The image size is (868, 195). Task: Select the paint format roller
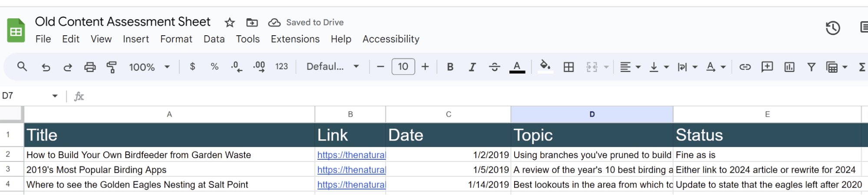click(x=112, y=67)
